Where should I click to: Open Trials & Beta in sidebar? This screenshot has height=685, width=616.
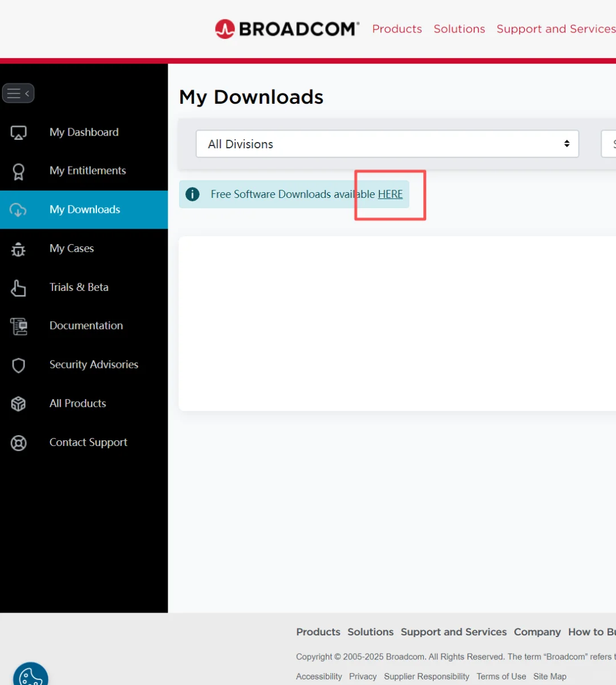(x=84, y=287)
